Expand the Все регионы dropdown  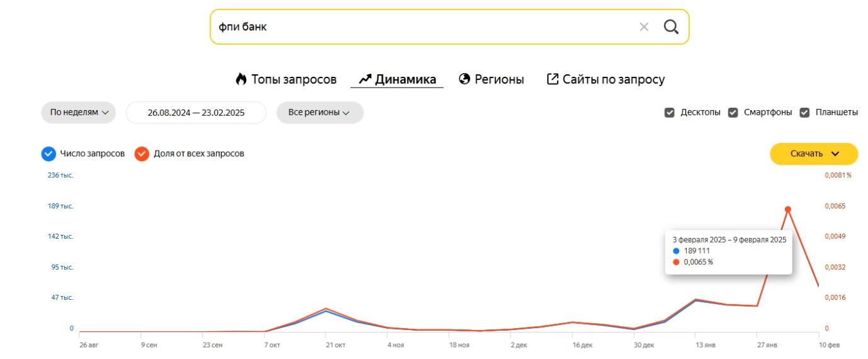coord(320,113)
